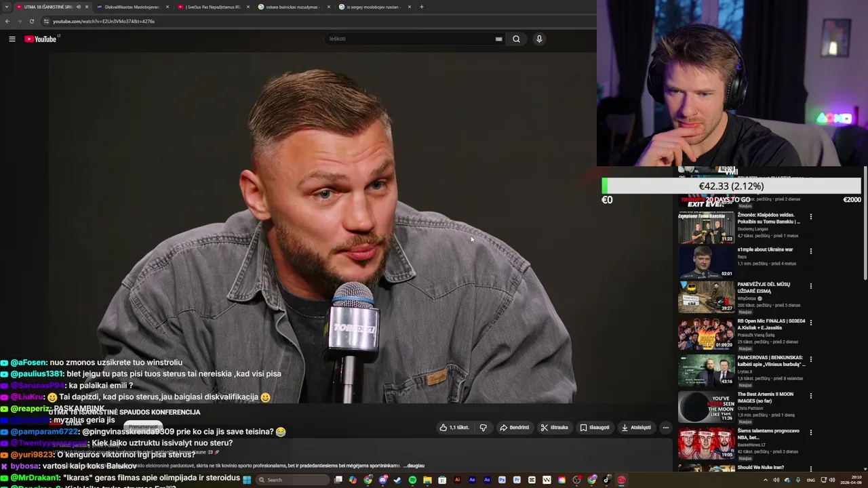Show hidden system tray icons chevron
Screen dimensions: 868x488
click(x=766, y=480)
